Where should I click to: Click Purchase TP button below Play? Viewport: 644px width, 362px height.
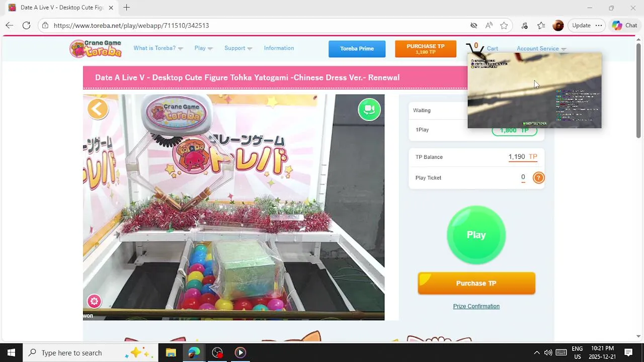(476, 283)
